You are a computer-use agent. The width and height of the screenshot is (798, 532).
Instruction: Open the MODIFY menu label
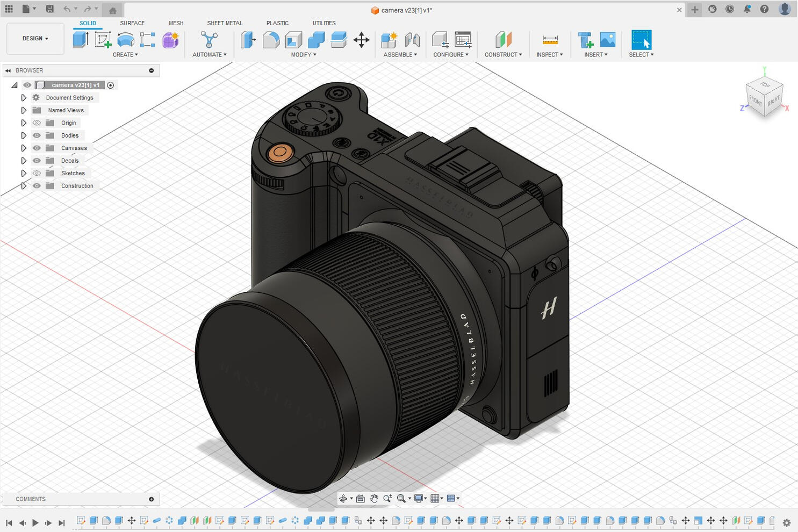point(303,55)
